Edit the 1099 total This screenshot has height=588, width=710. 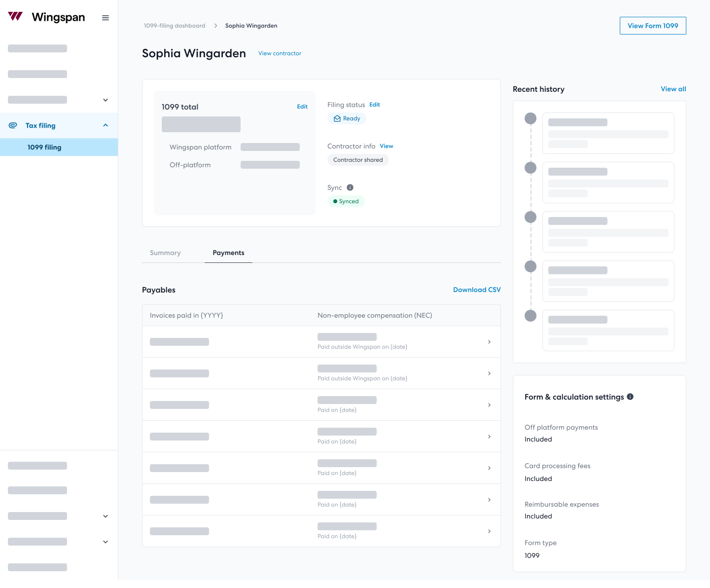pos(302,107)
